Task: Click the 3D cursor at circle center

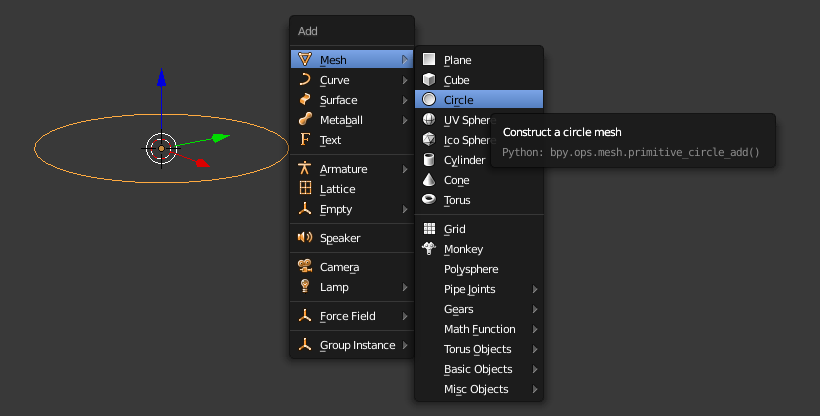Action: coord(161,149)
